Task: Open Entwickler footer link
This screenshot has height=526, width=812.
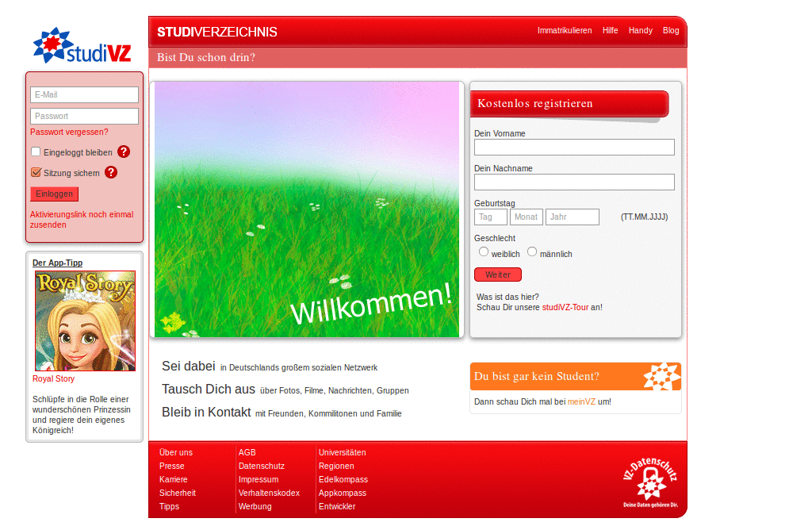Action: pos(336,506)
